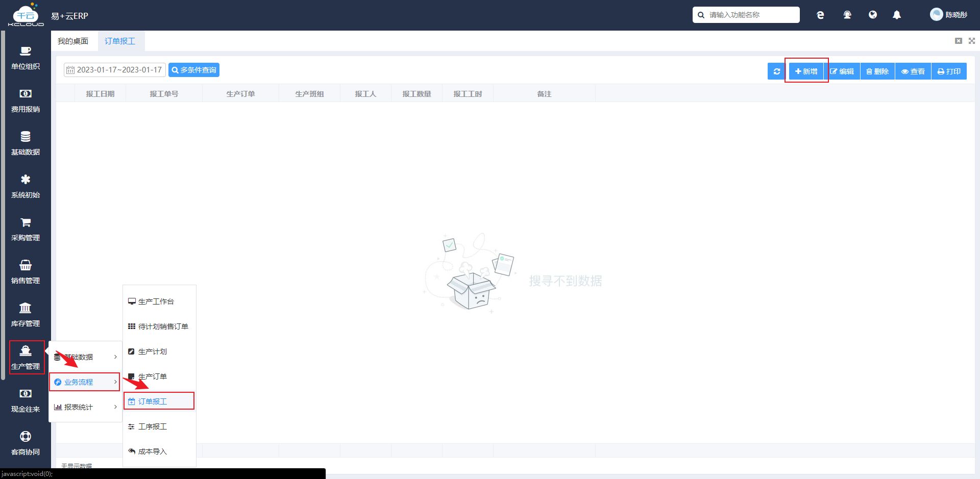Click the 删除 delete button
The image size is (980, 479).
878,71
